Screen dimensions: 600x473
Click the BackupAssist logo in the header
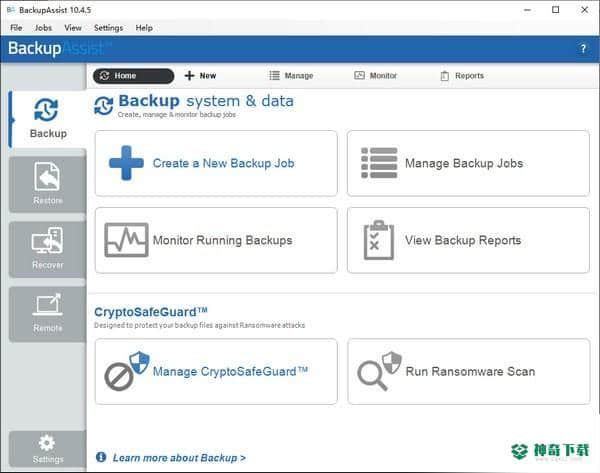tap(59, 49)
